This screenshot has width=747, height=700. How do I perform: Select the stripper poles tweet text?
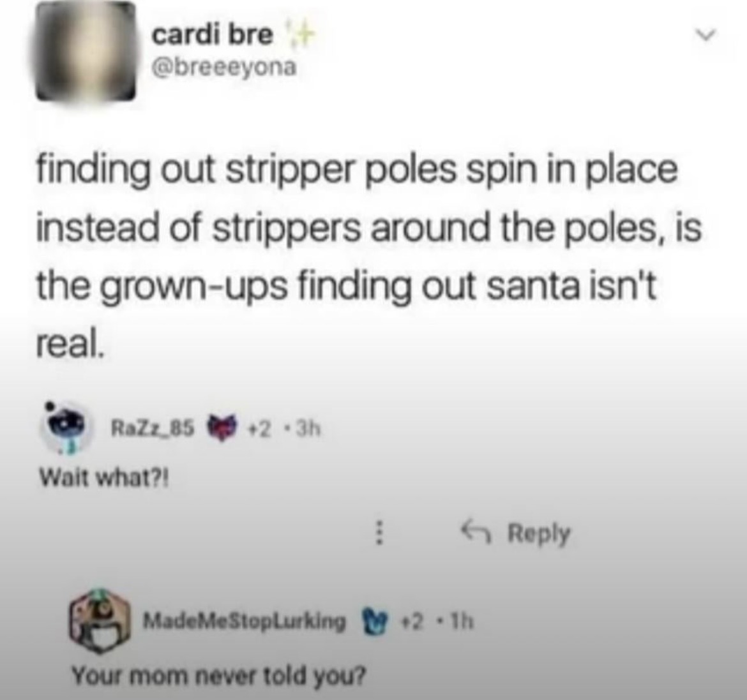pyautogui.click(x=369, y=257)
